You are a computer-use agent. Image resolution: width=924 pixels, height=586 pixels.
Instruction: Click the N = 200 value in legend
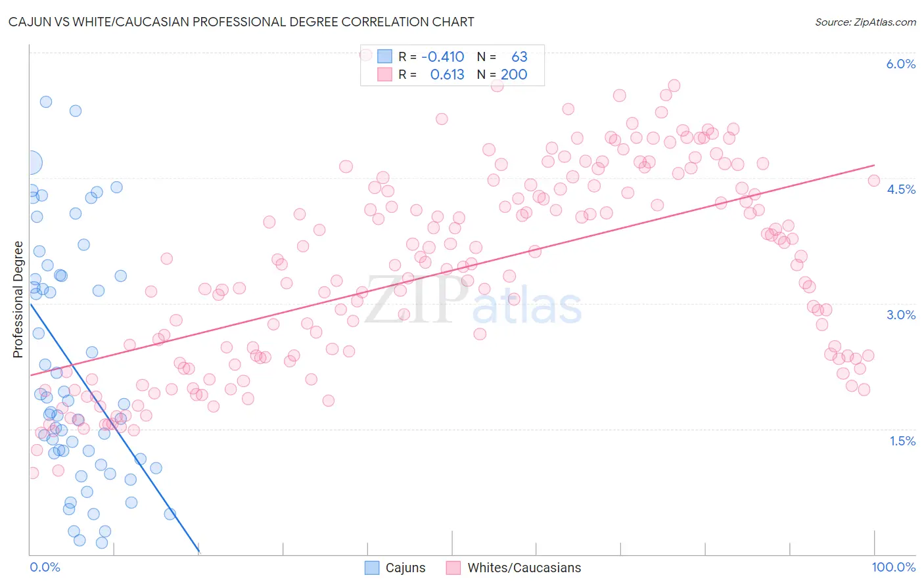(x=502, y=74)
